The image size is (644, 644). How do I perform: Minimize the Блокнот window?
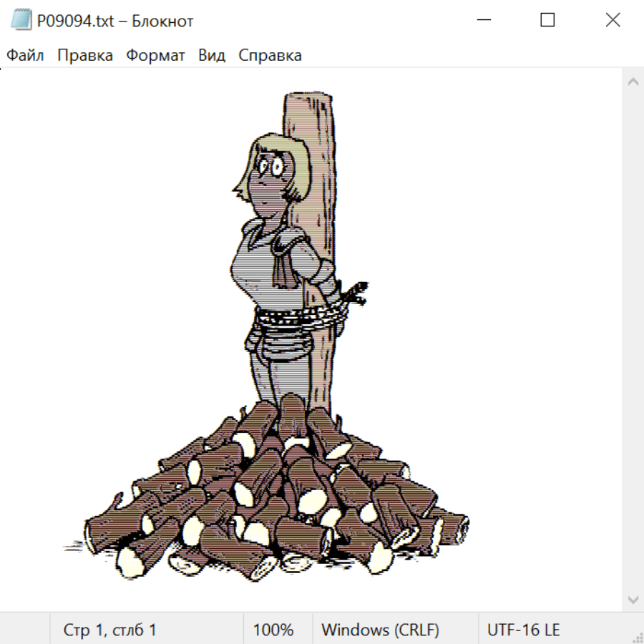tap(482, 21)
